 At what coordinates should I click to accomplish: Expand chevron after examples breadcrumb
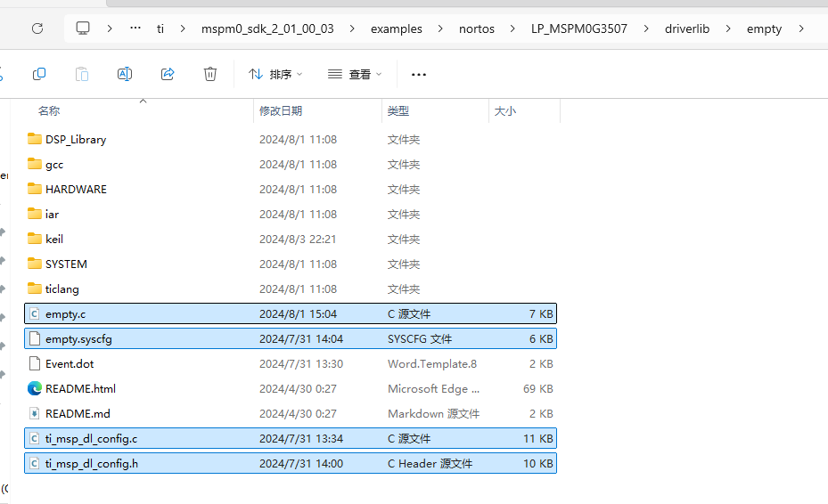click(440, 28)
